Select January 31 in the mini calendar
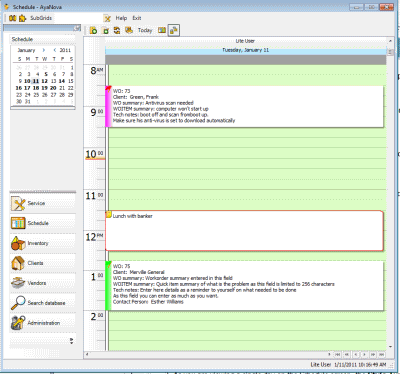 [x=27, y=102]
